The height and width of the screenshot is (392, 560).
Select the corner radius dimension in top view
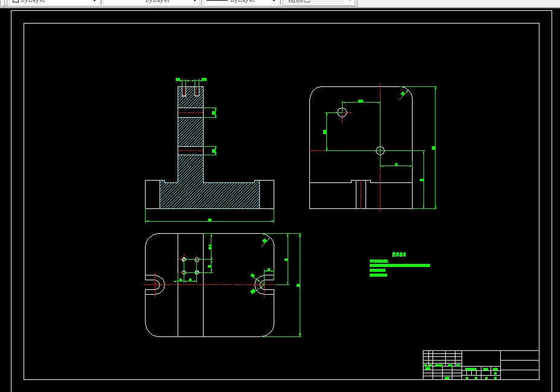coord(265,241)
